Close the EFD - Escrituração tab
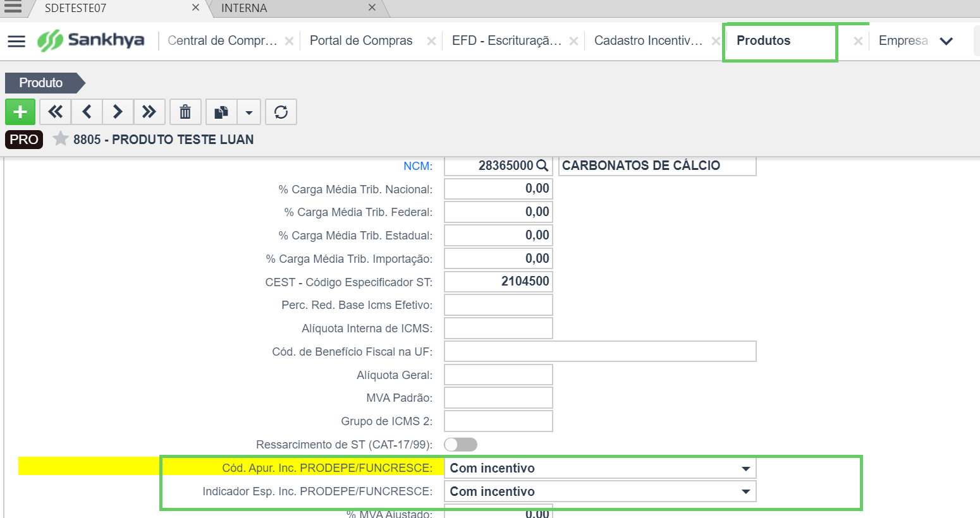The height and width of the screenshot is (518, 980). click(573, 41)
